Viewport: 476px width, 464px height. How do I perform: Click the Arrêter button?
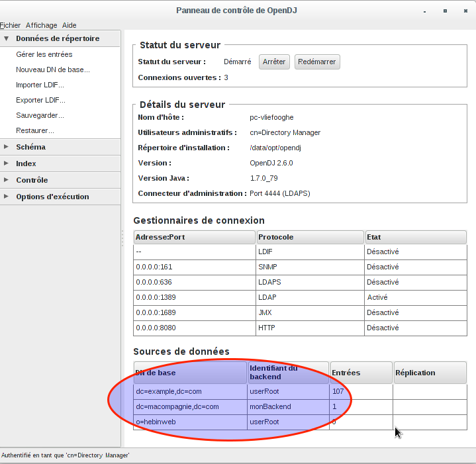point(274,62)
